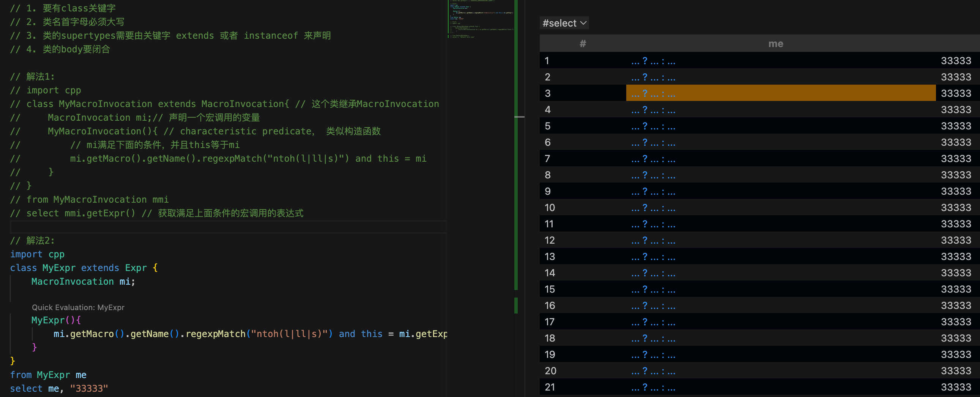The height and width of the screenshot is (397, 980).
Task: Place cursor on 'import cpp' line
Action: coord(37,254)
